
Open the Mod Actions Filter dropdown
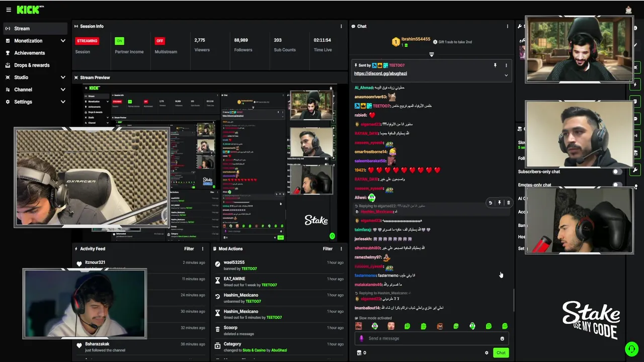[x=328, y=248]
